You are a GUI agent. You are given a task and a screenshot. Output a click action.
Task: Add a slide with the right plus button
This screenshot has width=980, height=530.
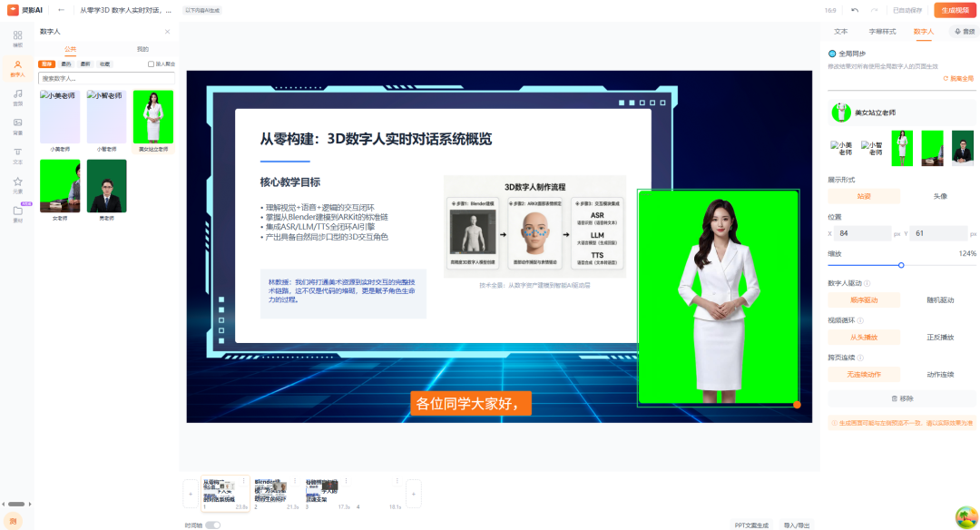pyautogui.click(x=413, y=494)
